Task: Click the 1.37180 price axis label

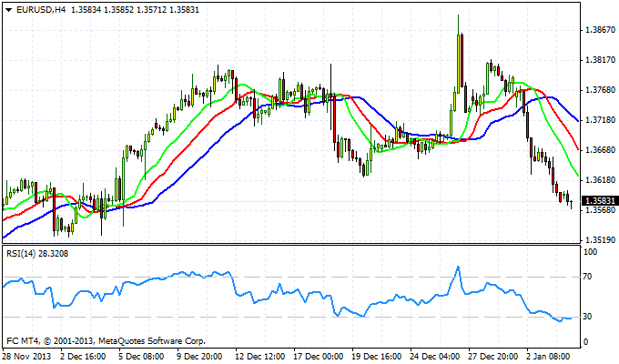Action: (601, 119)
